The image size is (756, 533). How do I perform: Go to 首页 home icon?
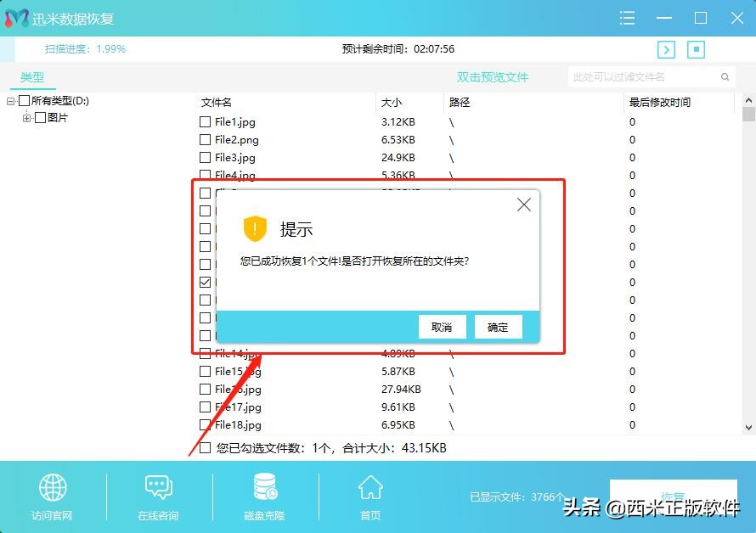[x=370, y=487]
